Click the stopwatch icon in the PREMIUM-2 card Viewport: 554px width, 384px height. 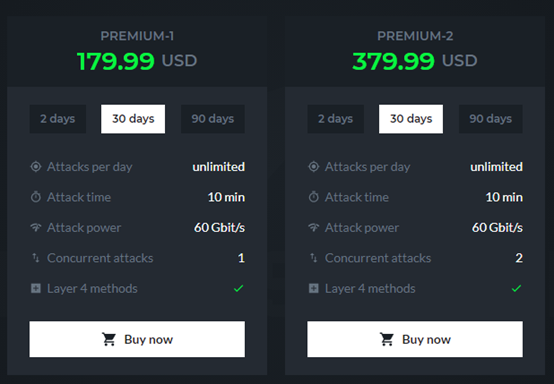pos(314,197)
